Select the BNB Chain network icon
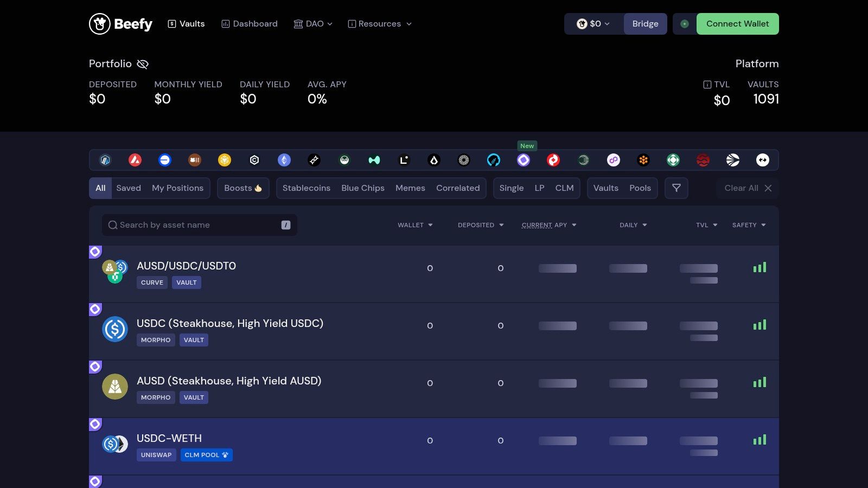This screenshot has width=868, height=488. (x=224, y=160)
